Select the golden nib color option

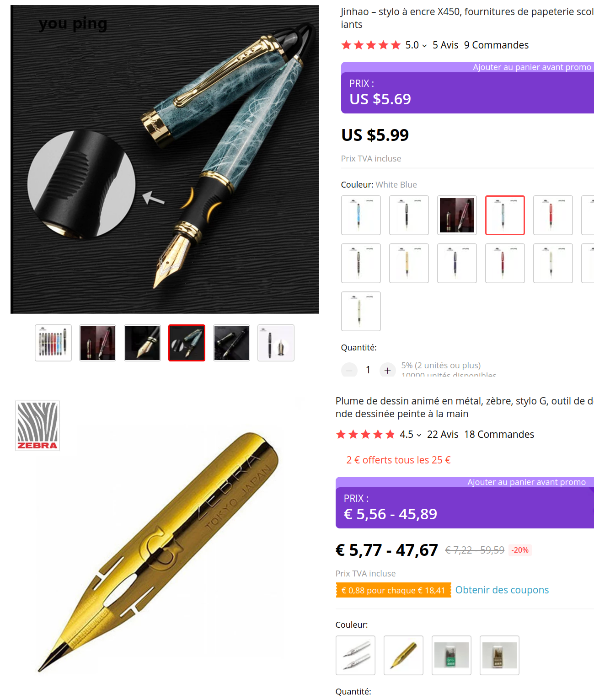click(x=403, y=655)
